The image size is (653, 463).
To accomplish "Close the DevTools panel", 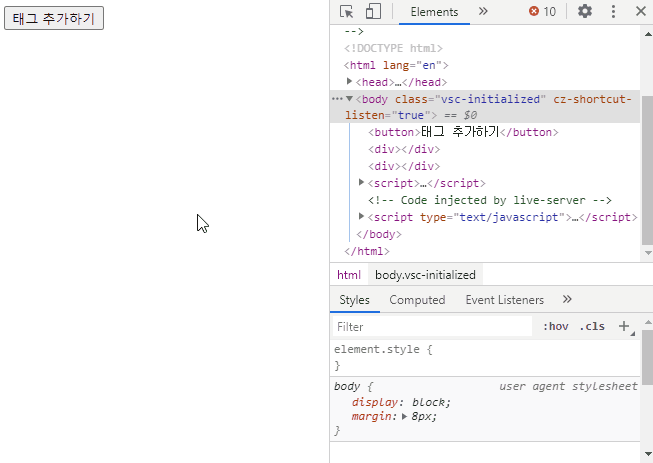I will [x=641, y=11].
